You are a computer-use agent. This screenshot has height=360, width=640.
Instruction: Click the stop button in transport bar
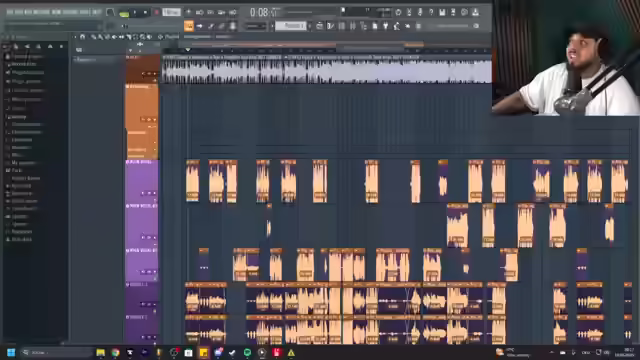(145, 12)
